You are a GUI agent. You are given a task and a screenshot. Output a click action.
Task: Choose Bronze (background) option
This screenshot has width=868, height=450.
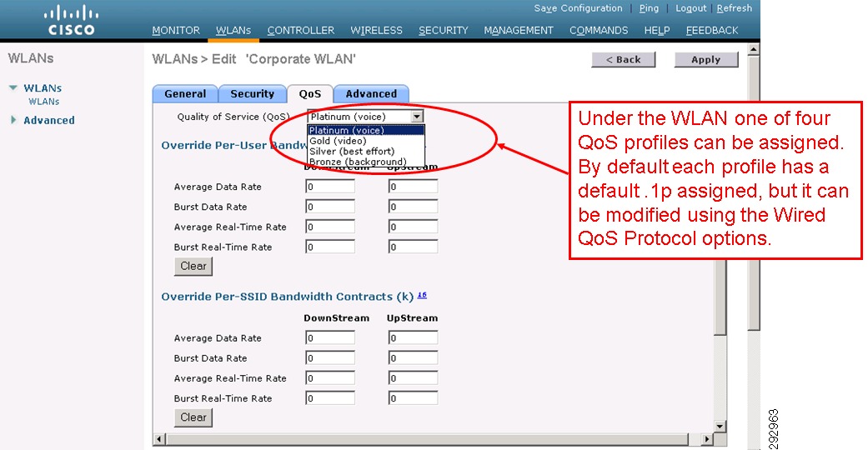(366, 162)
